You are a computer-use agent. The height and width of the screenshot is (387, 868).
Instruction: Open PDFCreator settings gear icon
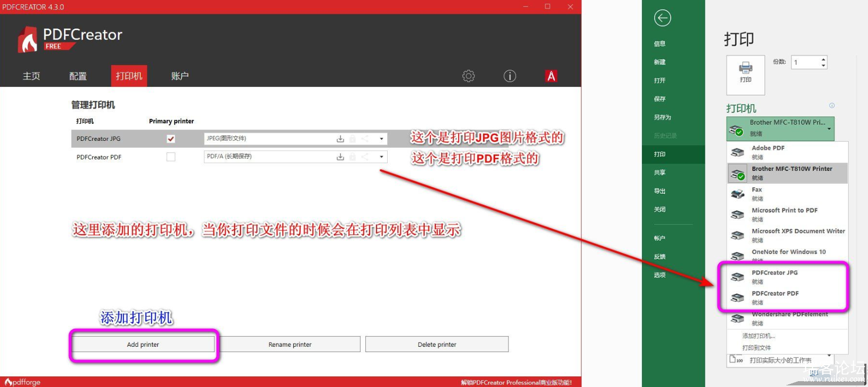[468, 76]
